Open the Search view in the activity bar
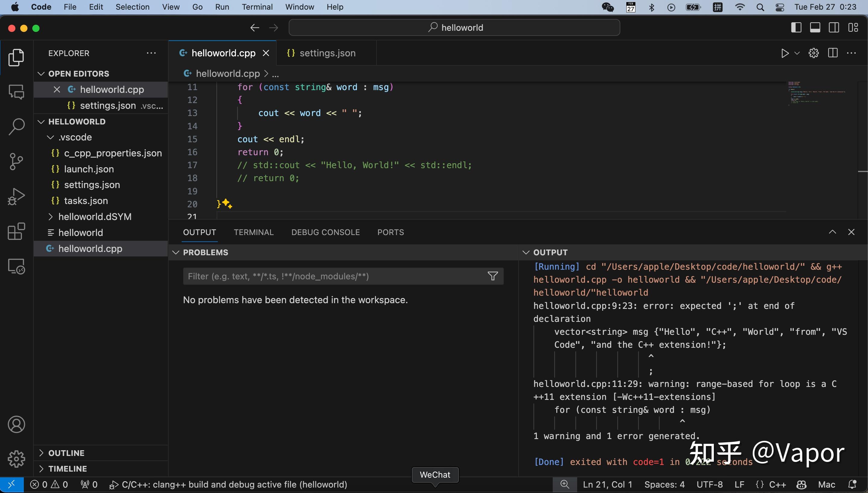This screenshot has height=493, width=868. (16, 126)
